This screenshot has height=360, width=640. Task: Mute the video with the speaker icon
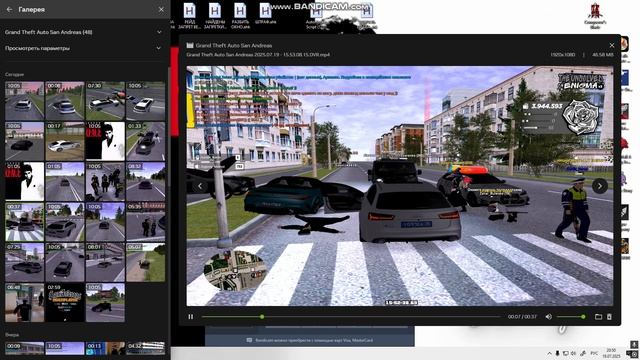click(549, 317)
